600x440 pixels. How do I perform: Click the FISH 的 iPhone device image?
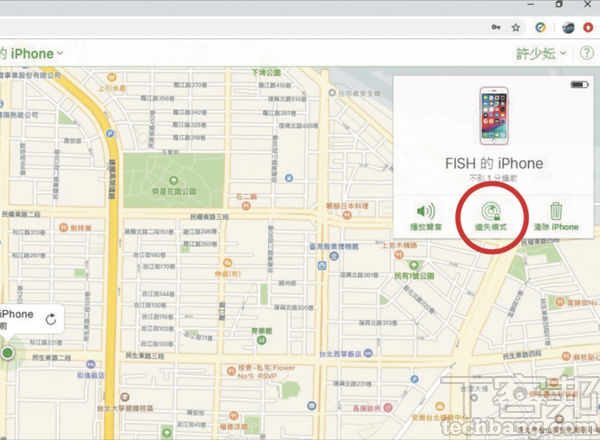point(494,116)
